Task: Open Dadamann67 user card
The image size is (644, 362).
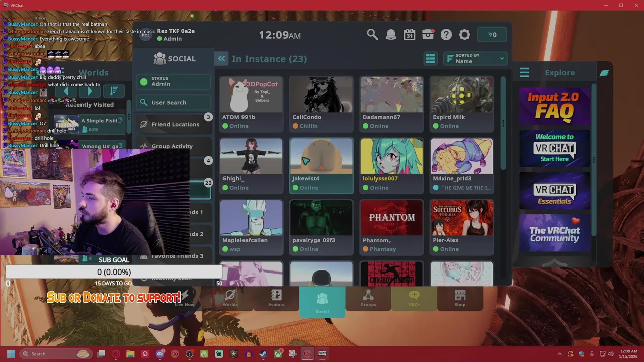Action: (x=391, y=104)
